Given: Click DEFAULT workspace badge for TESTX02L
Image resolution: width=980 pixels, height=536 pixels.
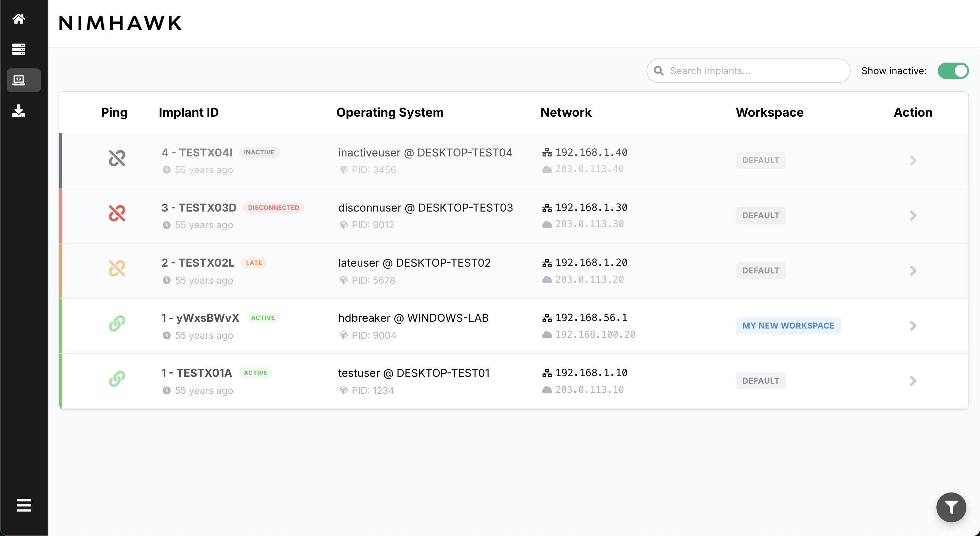Looking at the screenshot, I should coord(761,271).
